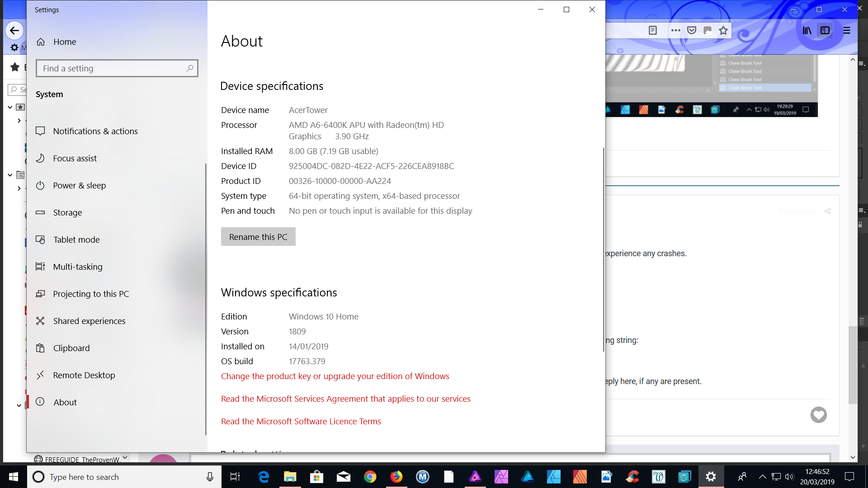
Task: Open Firefox hamburger menu
Action: coord(847,30)
